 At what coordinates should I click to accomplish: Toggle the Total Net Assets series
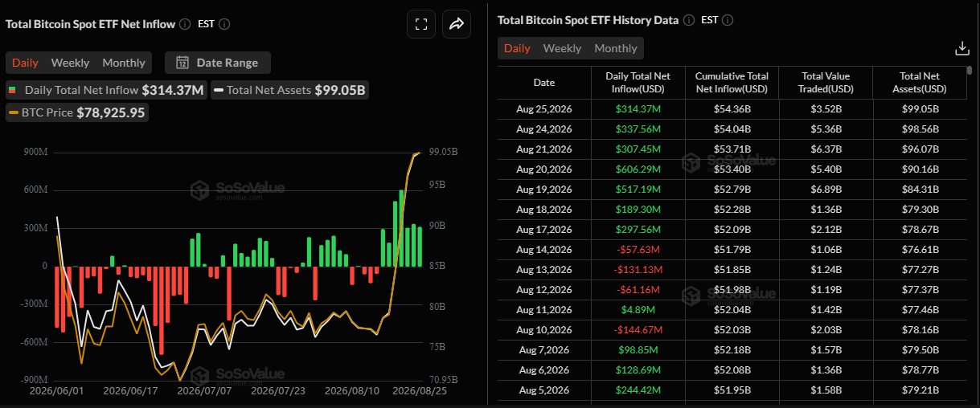(290, 90)
